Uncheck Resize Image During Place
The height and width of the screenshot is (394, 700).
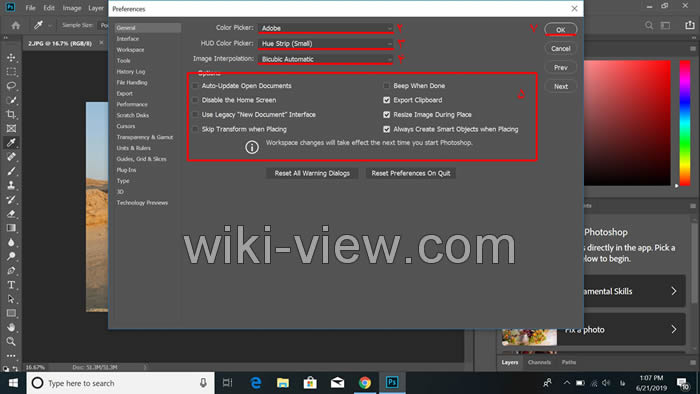pos(387,115)
